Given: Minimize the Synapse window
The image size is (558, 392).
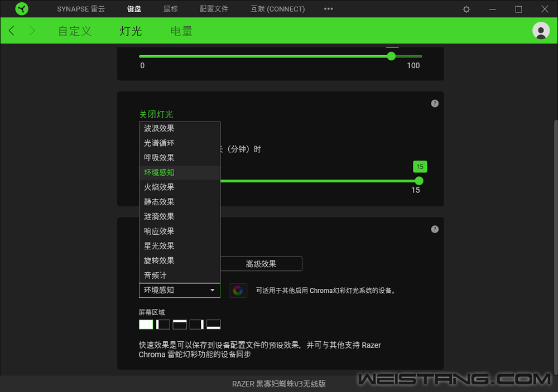Looking at the screenshot, I should tap(493, 9).
